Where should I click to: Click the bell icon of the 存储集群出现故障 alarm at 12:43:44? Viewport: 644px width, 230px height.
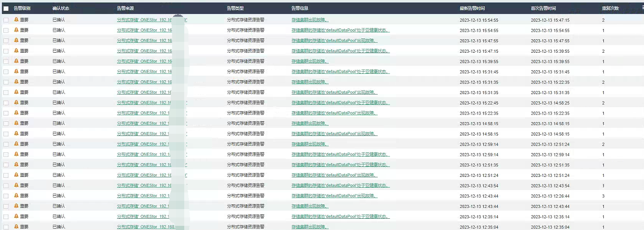coord(16,206)
